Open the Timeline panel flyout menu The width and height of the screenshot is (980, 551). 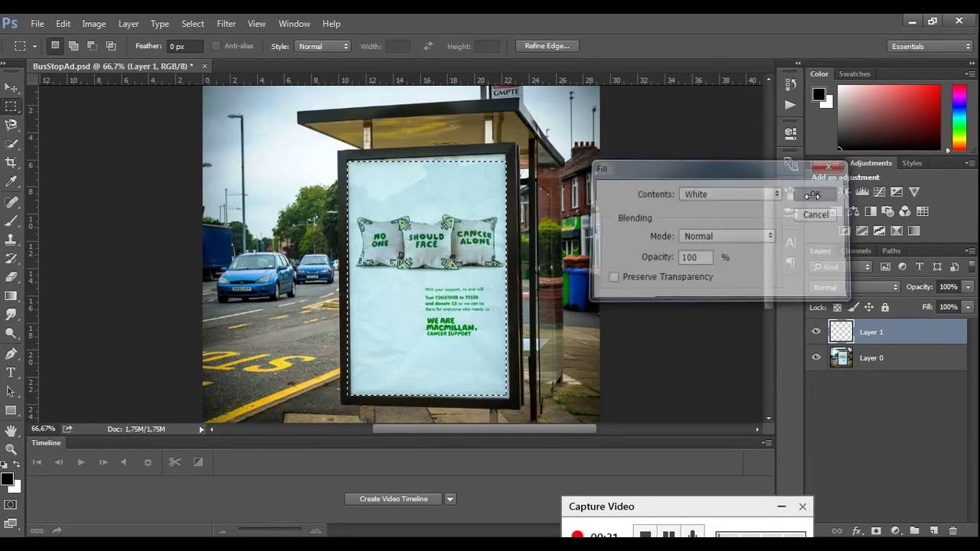point(766,443)
